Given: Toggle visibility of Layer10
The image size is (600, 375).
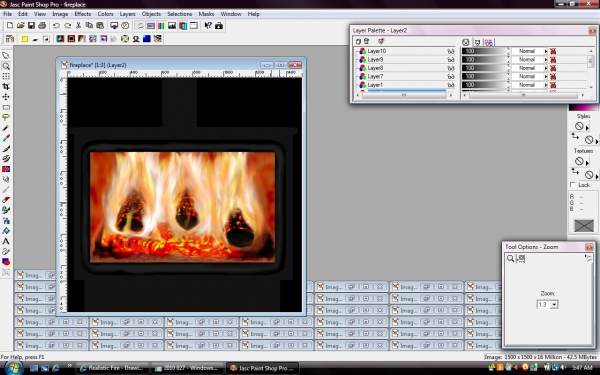Looking at the screenshot, I should pos(451,51).
